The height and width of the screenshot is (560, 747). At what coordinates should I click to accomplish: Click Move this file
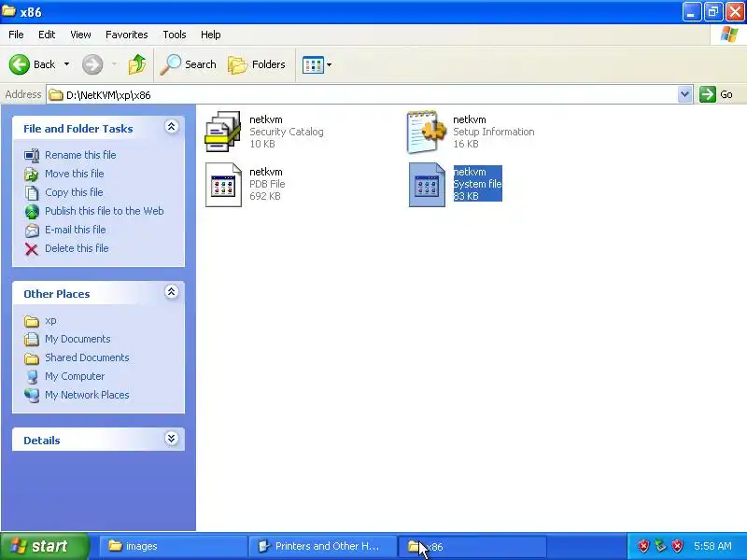pos(75,174)
